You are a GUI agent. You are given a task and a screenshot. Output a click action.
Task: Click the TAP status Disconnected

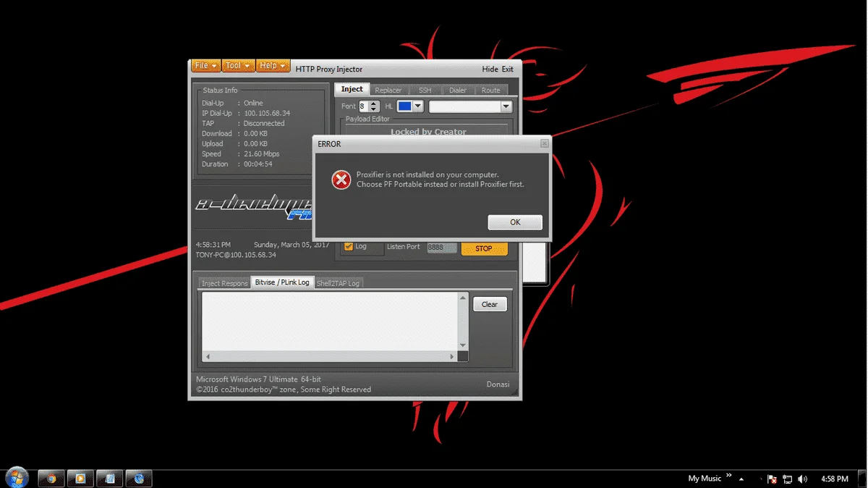(264, 123)
